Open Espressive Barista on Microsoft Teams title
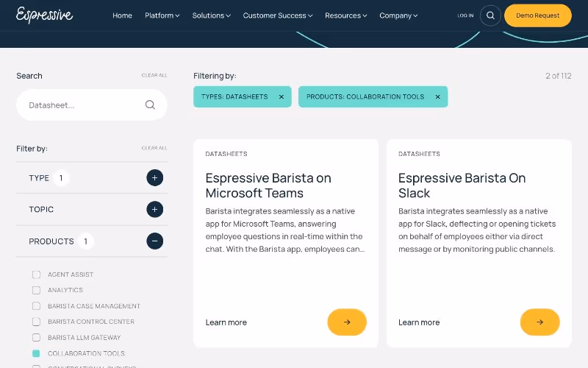This screenshot has height=368, width=588. [268, 185]
